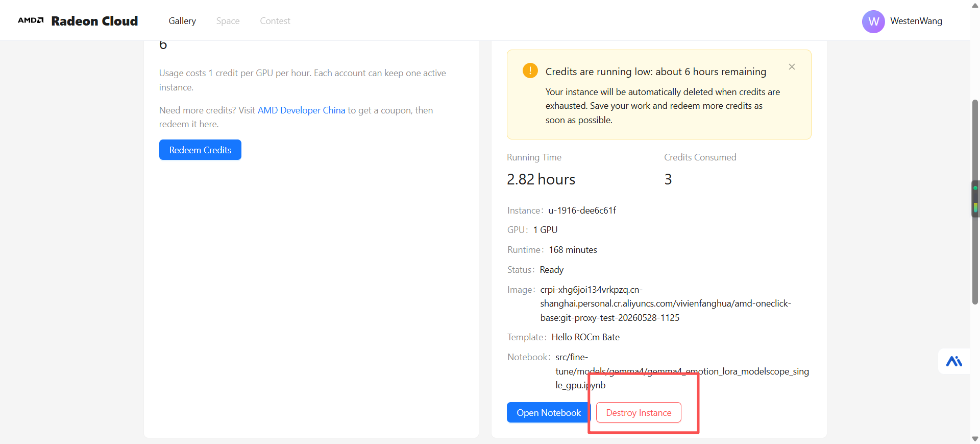Screen dimensions: 980x444
Task: Click the page scrollbar thumb
Action: pos(975,202)
